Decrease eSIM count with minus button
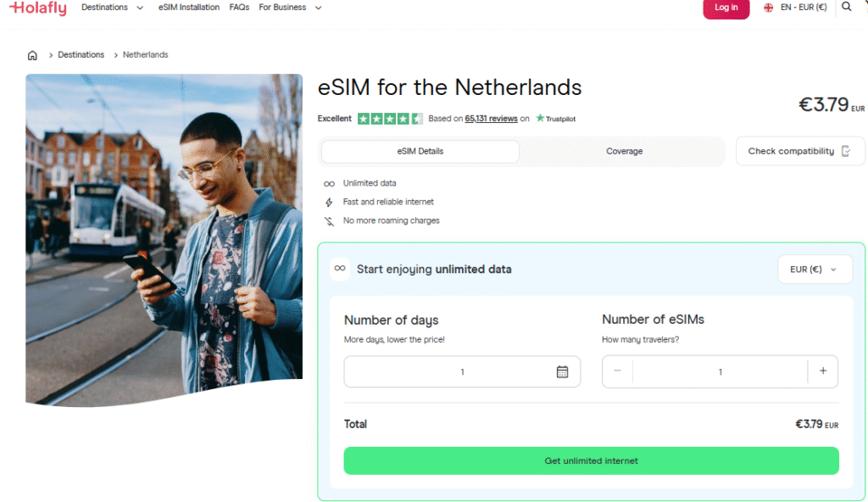 point(617,371)
